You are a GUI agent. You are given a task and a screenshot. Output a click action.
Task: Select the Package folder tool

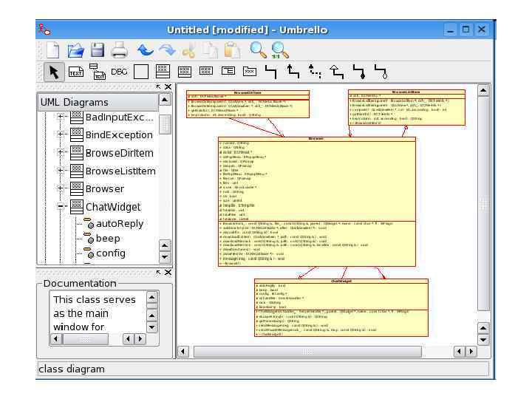click(x=250, y=71)
